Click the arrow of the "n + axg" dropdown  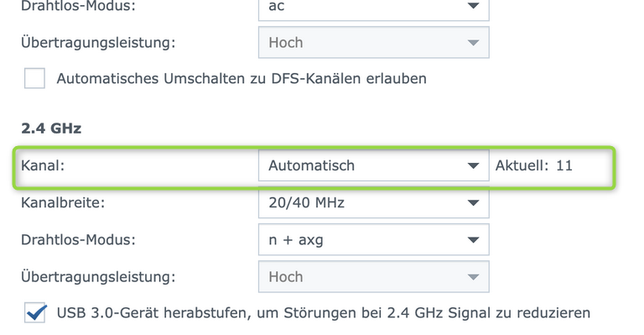473,239
